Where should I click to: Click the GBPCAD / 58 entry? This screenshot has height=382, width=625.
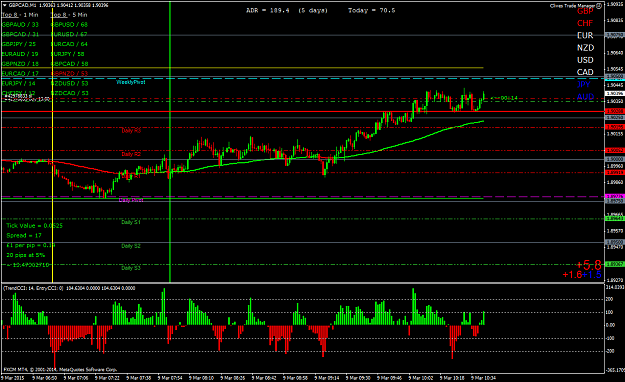point(69,64)
